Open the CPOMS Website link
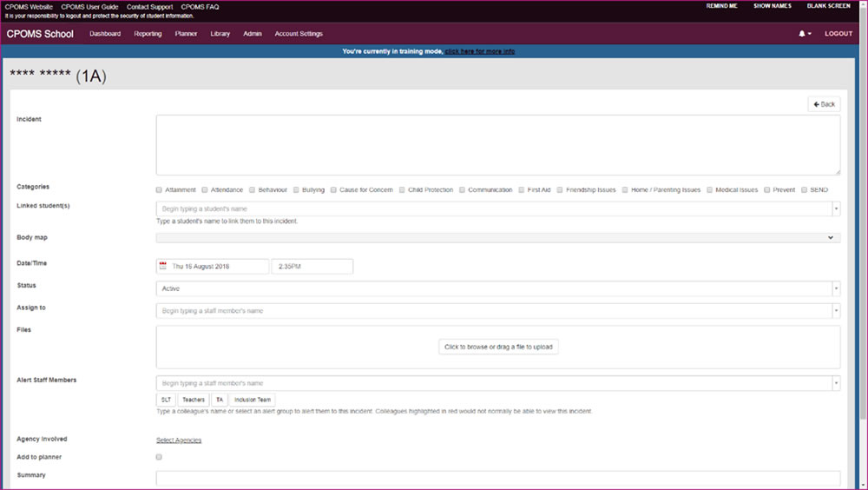 [29, 7]
